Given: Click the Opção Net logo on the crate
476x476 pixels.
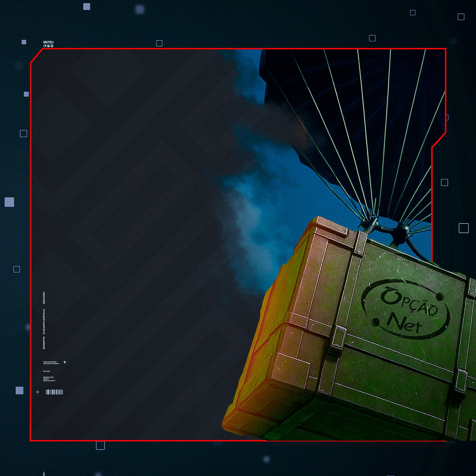Looking at the screenshot, I should click(x=405, y=309).
